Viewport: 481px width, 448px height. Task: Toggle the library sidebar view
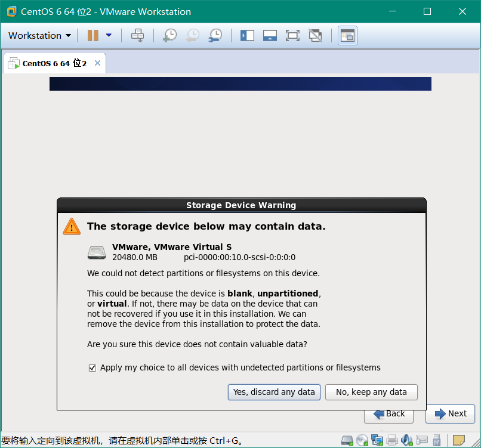pyautogui.click(x=247, y=36)
